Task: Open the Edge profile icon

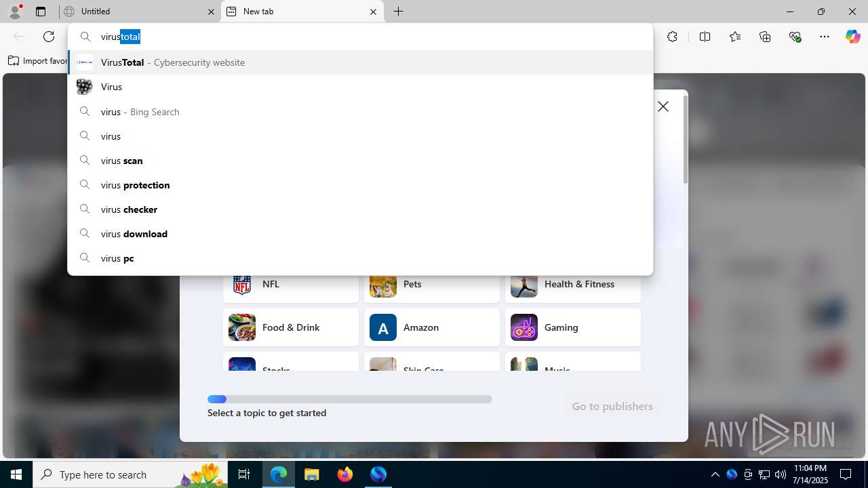Action: [x=15, y=12]
